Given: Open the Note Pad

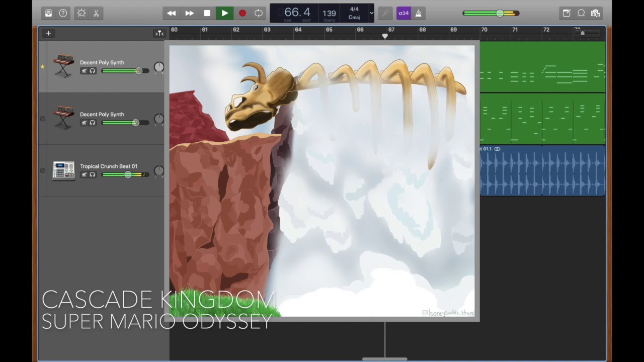Looking at the screenshot, I should point(567,14).
